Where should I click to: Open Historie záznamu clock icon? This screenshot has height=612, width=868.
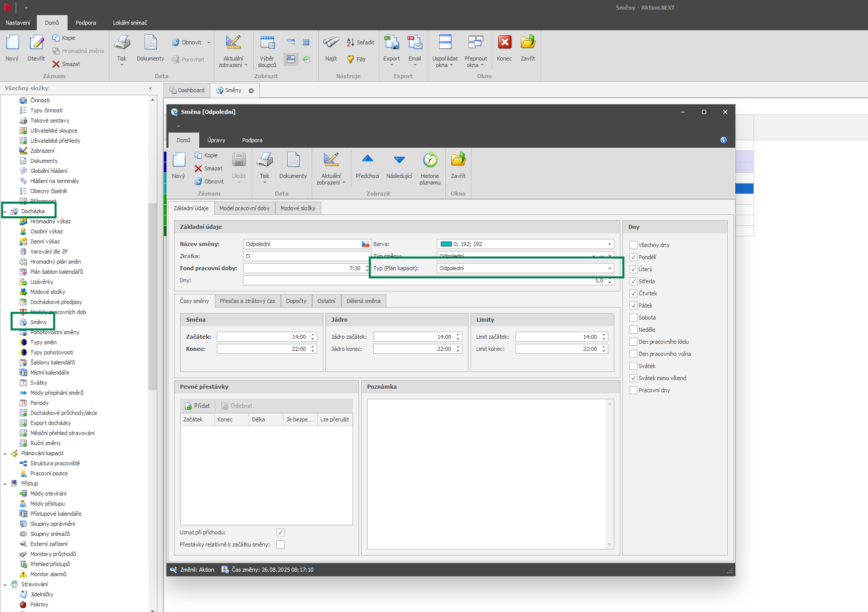click(x=430, y=160)
